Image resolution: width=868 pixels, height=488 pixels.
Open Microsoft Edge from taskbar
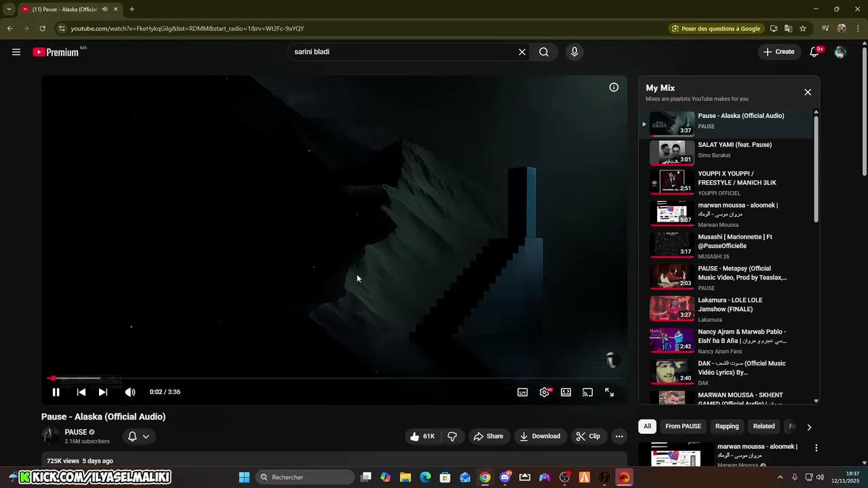tap(425, 477)
